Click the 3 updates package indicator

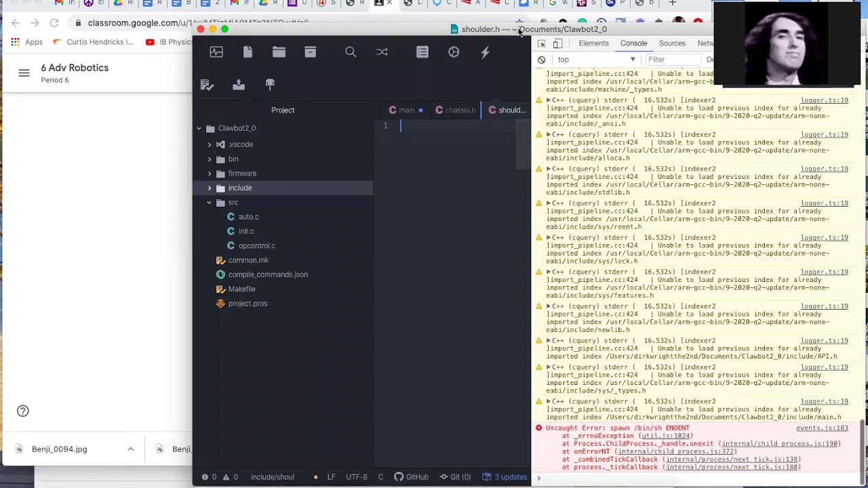tap(505, 477)
